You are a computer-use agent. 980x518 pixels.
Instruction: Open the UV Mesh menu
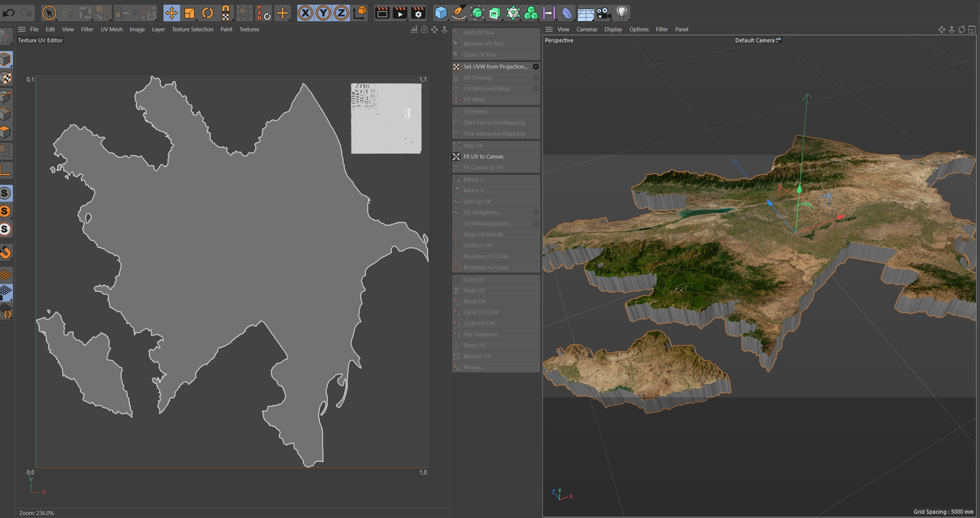pyautogui.click(x=112, y=29)
